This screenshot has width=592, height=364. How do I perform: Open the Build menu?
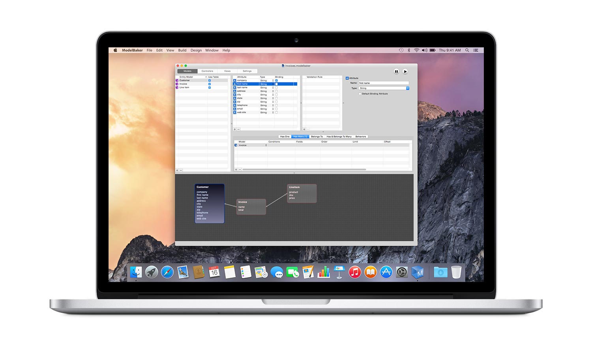182,50
